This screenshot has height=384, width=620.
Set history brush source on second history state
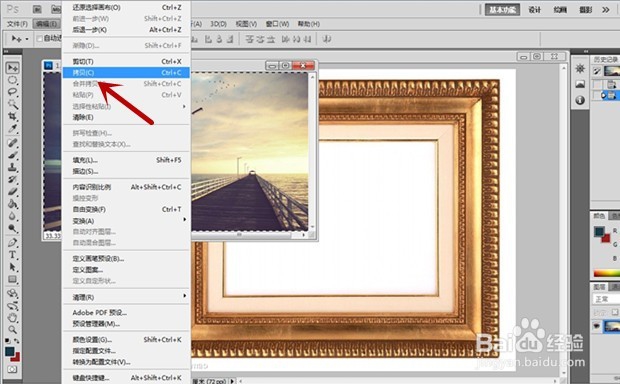pos(597,95)
